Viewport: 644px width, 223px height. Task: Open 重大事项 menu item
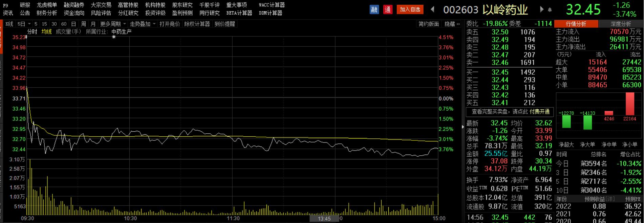236,5
